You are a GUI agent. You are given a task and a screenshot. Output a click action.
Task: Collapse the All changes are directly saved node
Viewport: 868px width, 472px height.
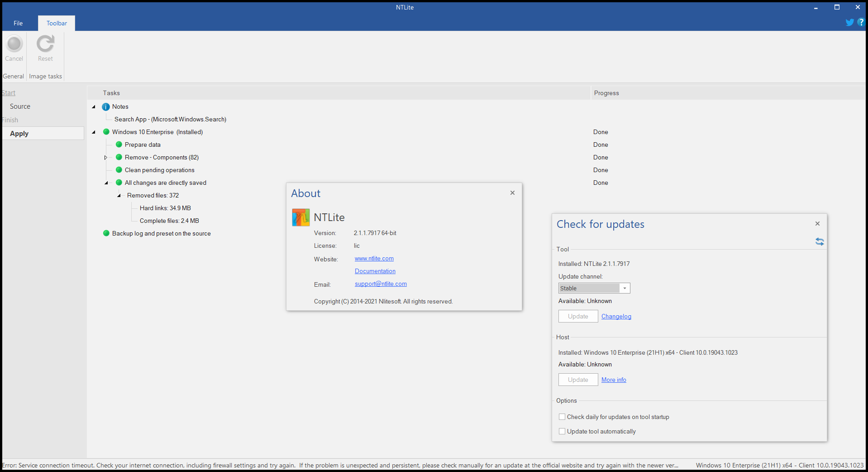tap(106, 183)
